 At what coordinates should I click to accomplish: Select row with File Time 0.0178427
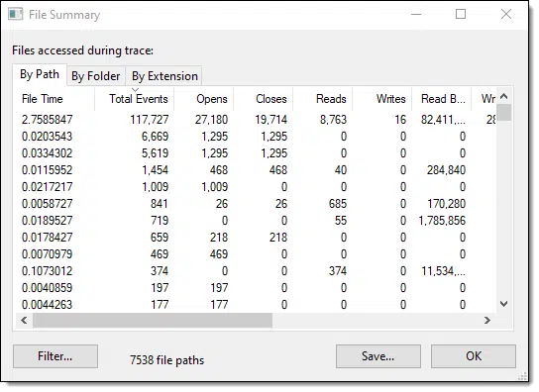255,238
